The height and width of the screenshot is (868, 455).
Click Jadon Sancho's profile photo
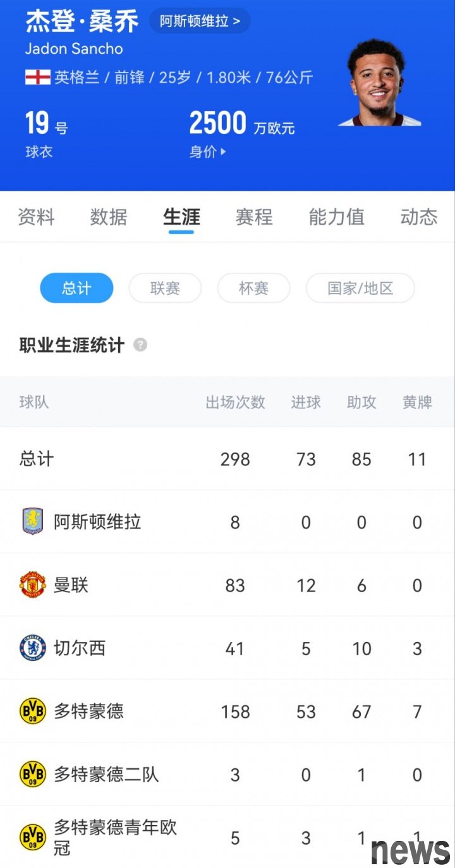tap(378, 82)
